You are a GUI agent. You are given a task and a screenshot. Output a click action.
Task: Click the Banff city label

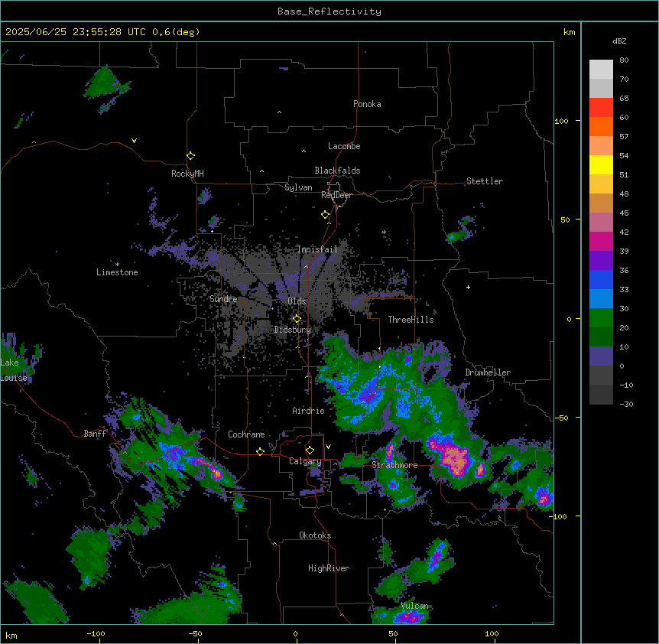(95, 434)
